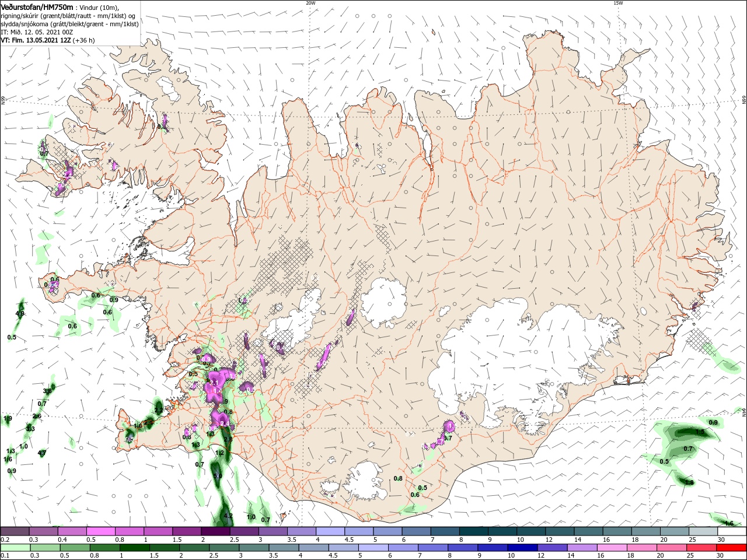Click the 0.2 label on snow scale

pos(5,540)
